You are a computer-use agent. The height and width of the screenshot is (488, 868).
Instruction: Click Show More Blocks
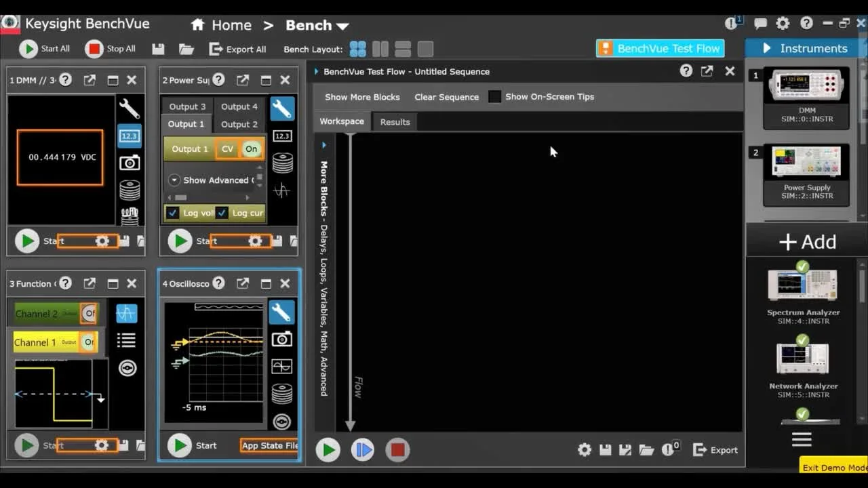[362, 97]
